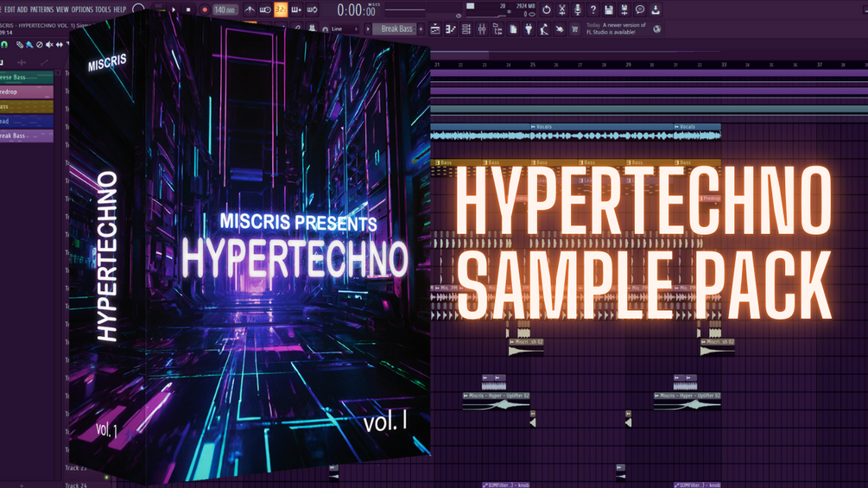Save the project with floppy icon
The image size is (868, 488).
click(x=608, y=10)
